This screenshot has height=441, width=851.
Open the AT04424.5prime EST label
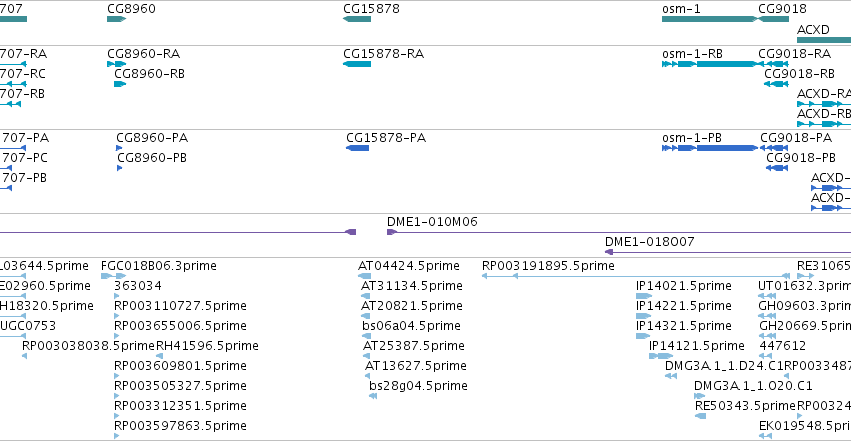(x=409, y=266)
